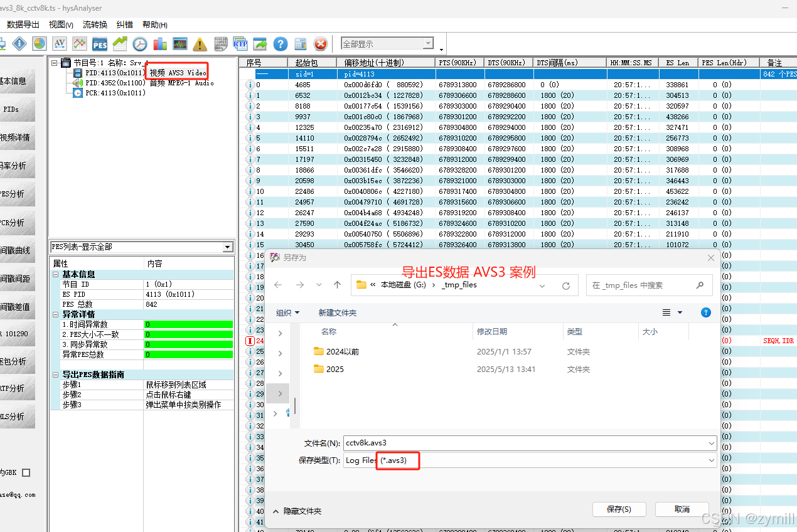Click the waveform monitor toolbar icon
797x532 pixels.
pyautogui.click(x=180, y=44)
